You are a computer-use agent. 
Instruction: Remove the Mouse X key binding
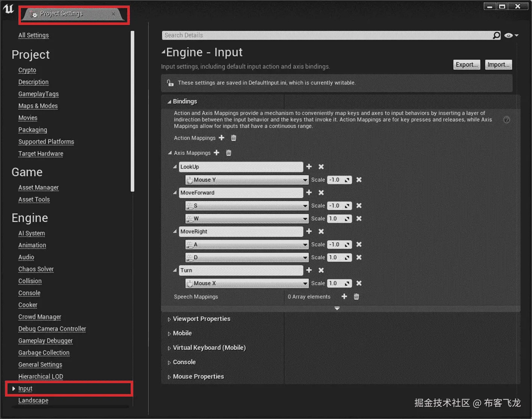tap(359, 283)
